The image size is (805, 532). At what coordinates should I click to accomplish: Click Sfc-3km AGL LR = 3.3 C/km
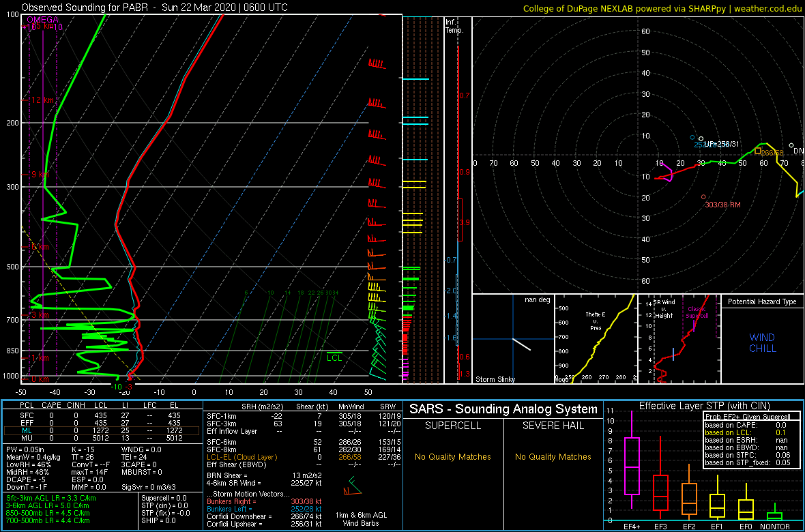51,499
